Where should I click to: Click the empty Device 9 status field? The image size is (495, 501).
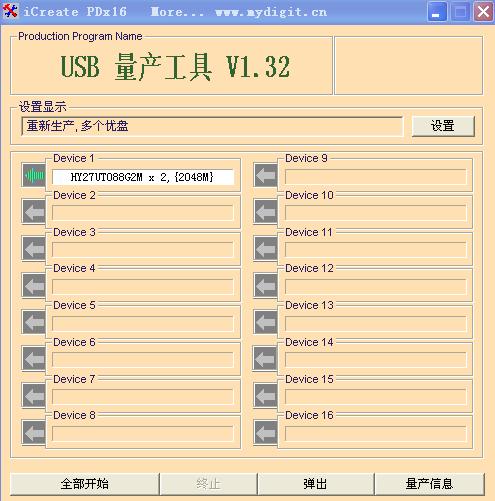tap(375, 177)
